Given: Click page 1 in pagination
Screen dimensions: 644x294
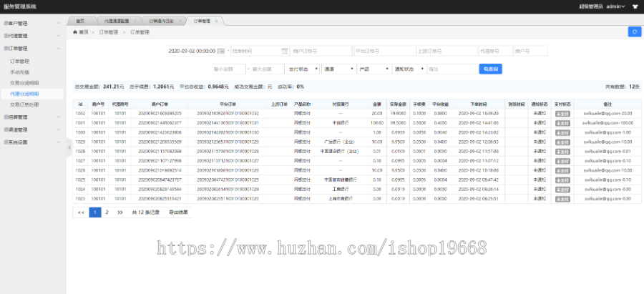Looking at the screenshot, I should [x=95, y=212].
